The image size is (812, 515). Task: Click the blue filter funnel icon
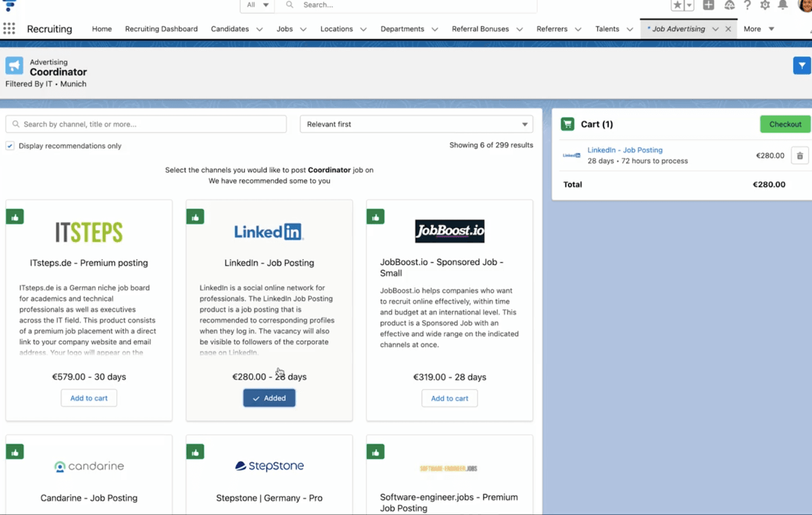coord(802,66)
